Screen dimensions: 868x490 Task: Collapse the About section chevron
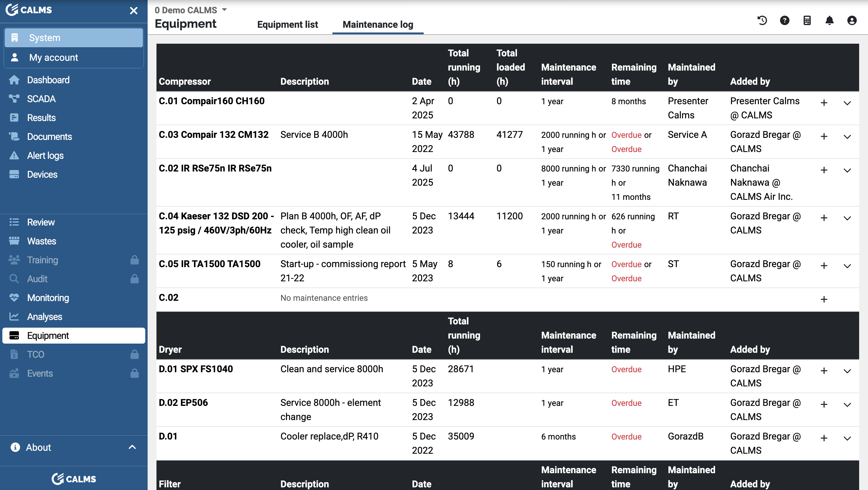click(x=133, y=447)
